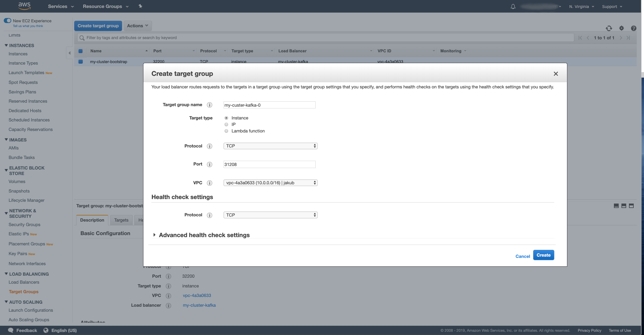Switch to the Description tab
Viewport: 644px width, 335px height.
pyautogui.click(x=92, y=220)
